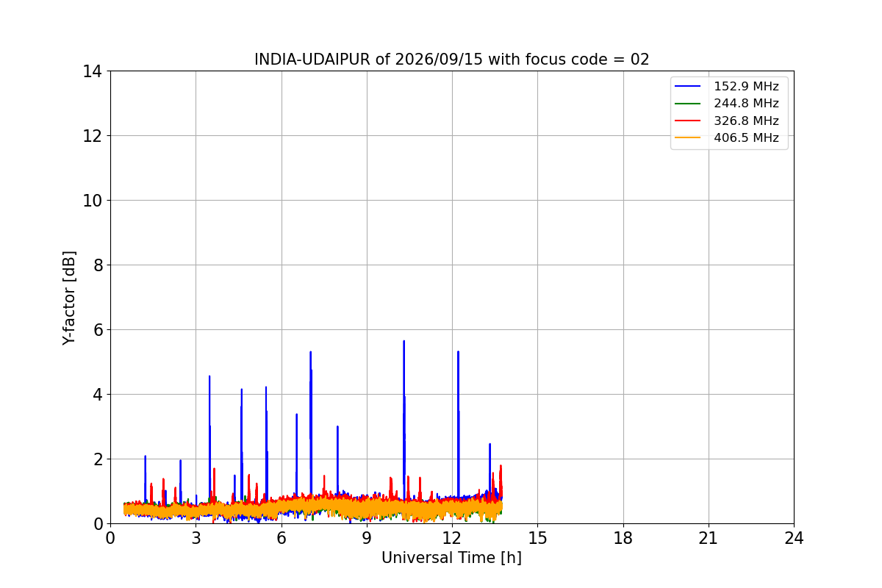
Task: Click the x-axis tick label 24
Action: point(794,538)
